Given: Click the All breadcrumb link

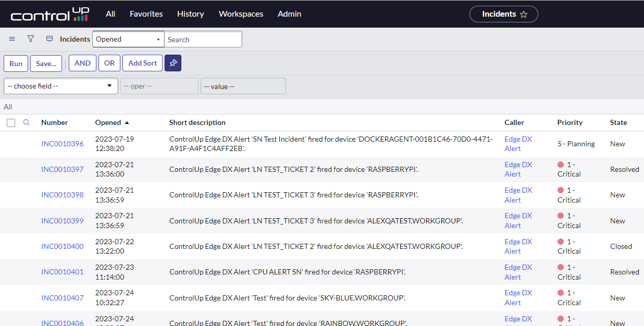Looking at the screenshot, I should 8,107.
